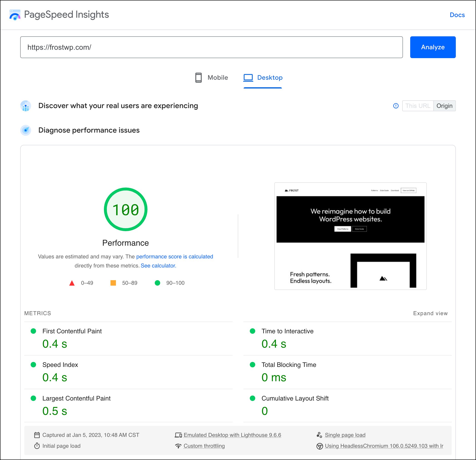This screenshot has height=460, width=476.
Task: Open Emulated Desktop with Lighthouse 9.6.6 details
Action: point(232,435)
